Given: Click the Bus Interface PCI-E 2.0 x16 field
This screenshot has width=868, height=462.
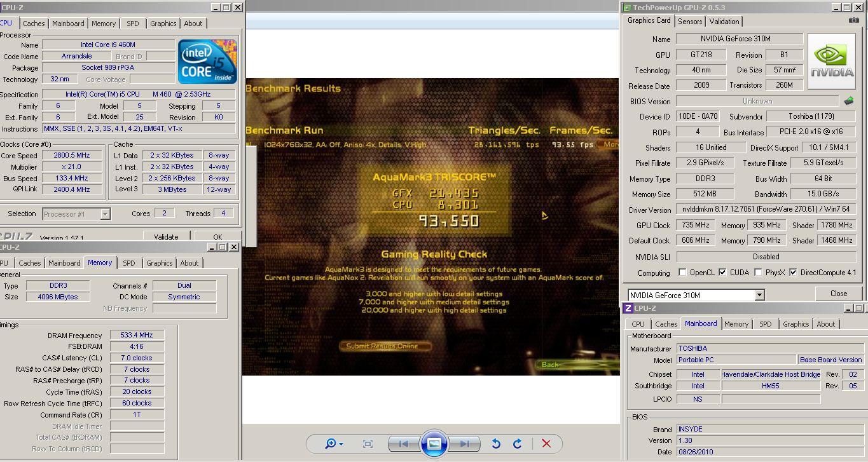Looking at the screenshot, I should point(811,132).
